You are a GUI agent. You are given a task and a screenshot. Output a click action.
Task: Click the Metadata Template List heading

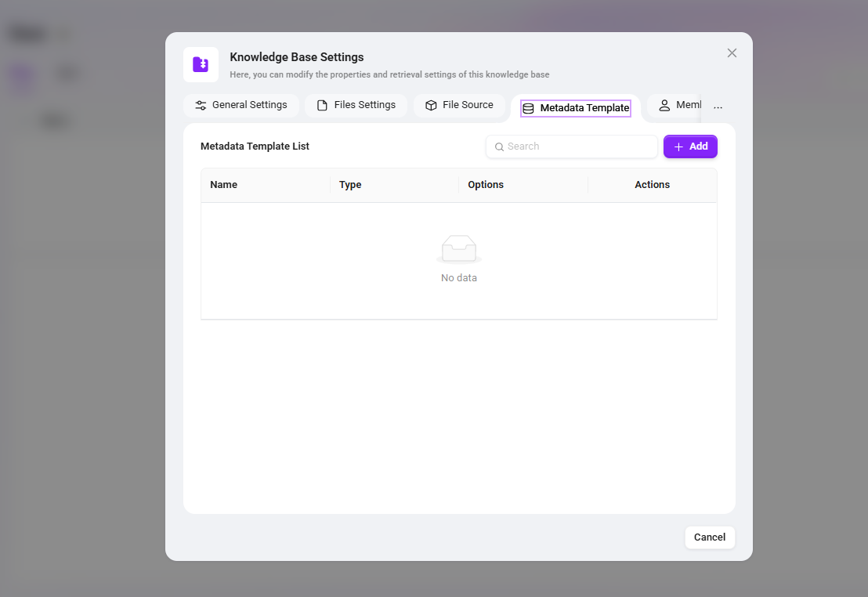(255, 147)
